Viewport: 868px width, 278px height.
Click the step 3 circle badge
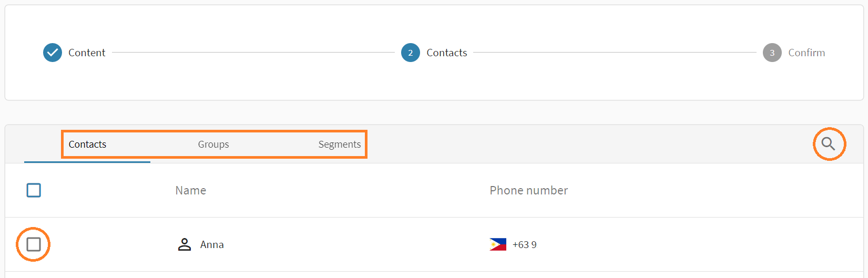click(772, 53)
